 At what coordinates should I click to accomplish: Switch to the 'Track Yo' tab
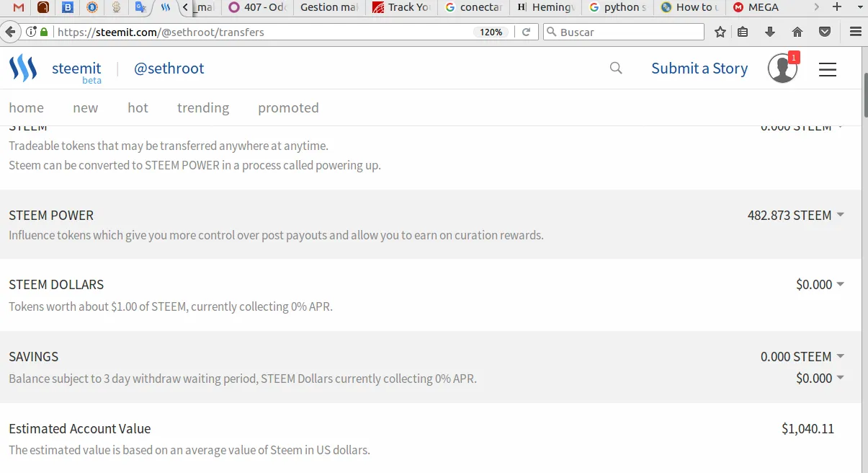401,8
